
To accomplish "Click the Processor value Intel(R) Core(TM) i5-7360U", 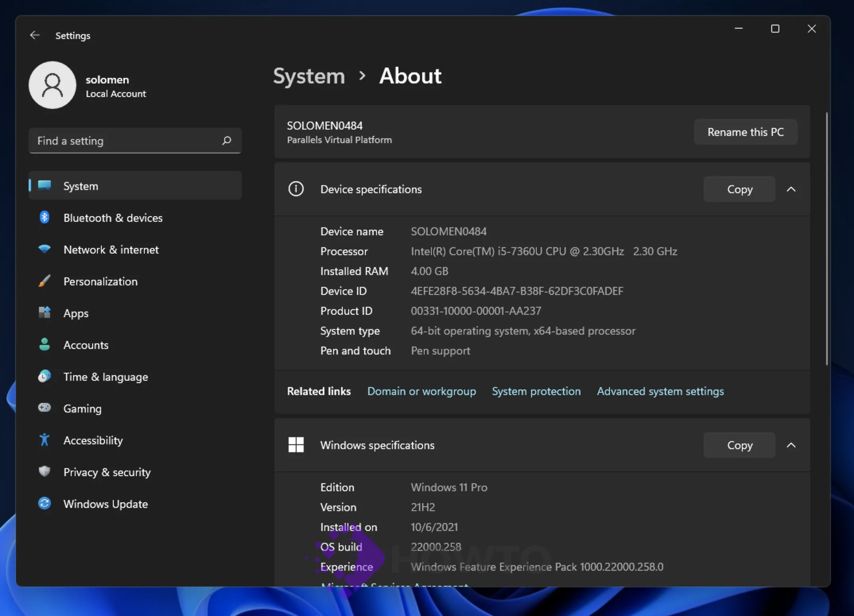I will pos(544,251).
